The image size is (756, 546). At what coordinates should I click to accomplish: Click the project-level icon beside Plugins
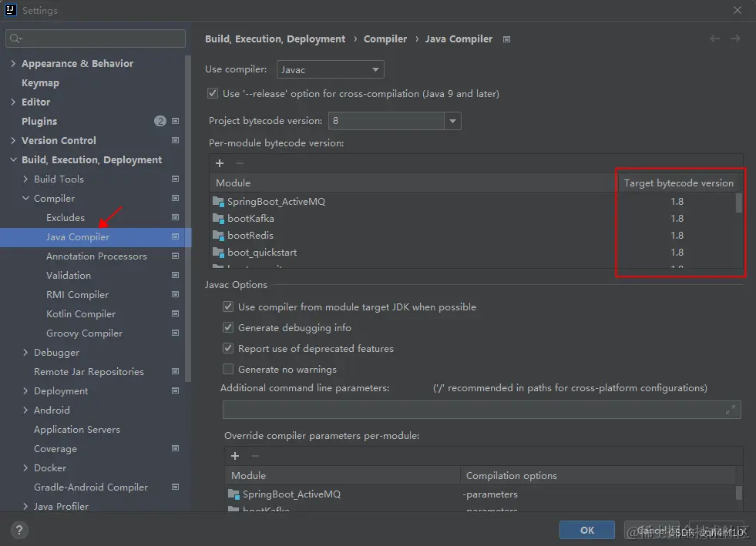(175, 121)
